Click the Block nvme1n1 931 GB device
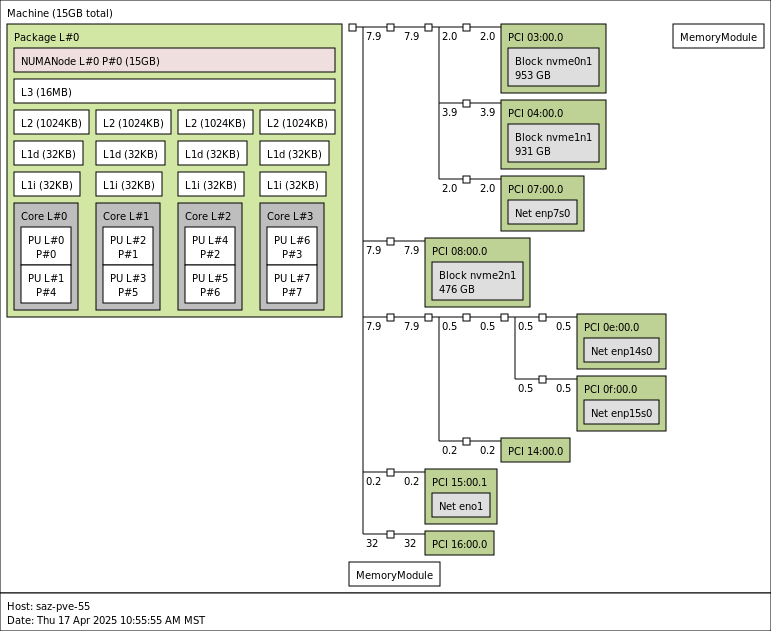The image size is (771, 631). [x=553, y=144]
